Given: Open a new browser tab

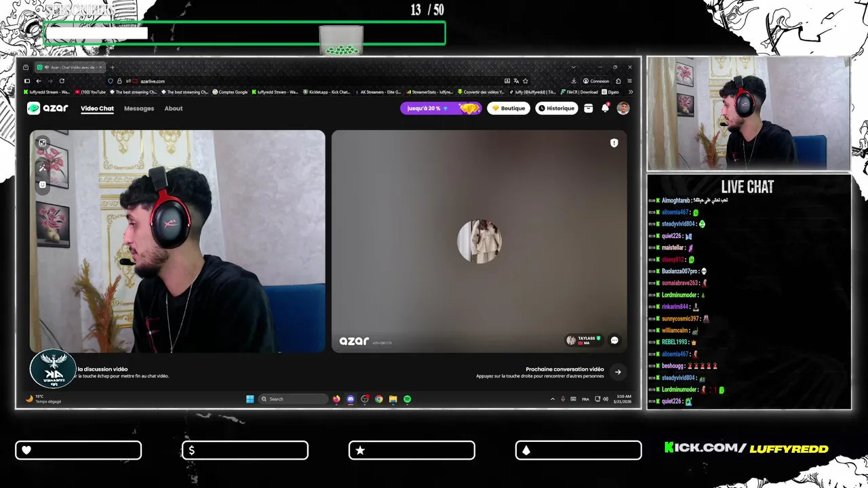Looking at the screenshot, I should 113,67.
